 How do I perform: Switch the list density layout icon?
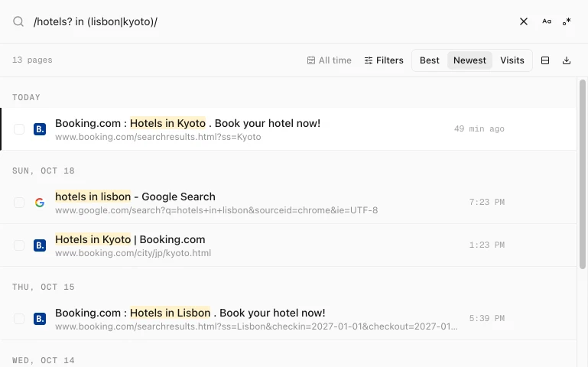pos(545,60)
